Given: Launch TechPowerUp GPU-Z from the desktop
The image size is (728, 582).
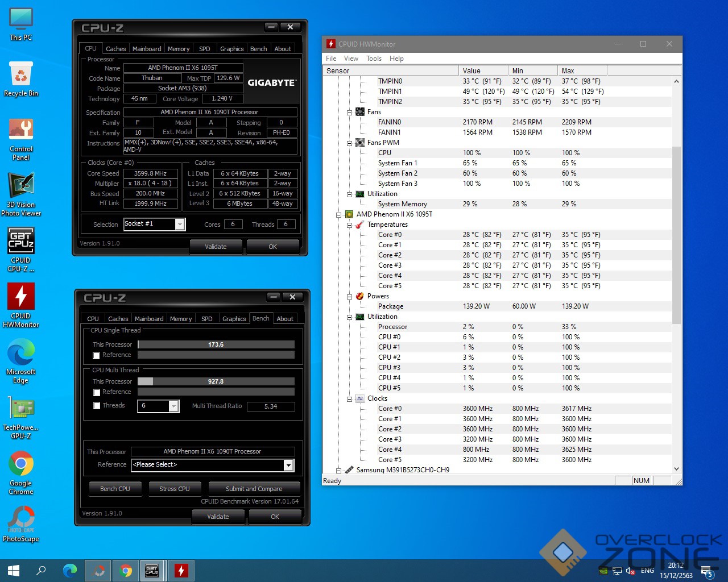Looking at the screenshot, I should pyautogui.click(x=21, y=409).
